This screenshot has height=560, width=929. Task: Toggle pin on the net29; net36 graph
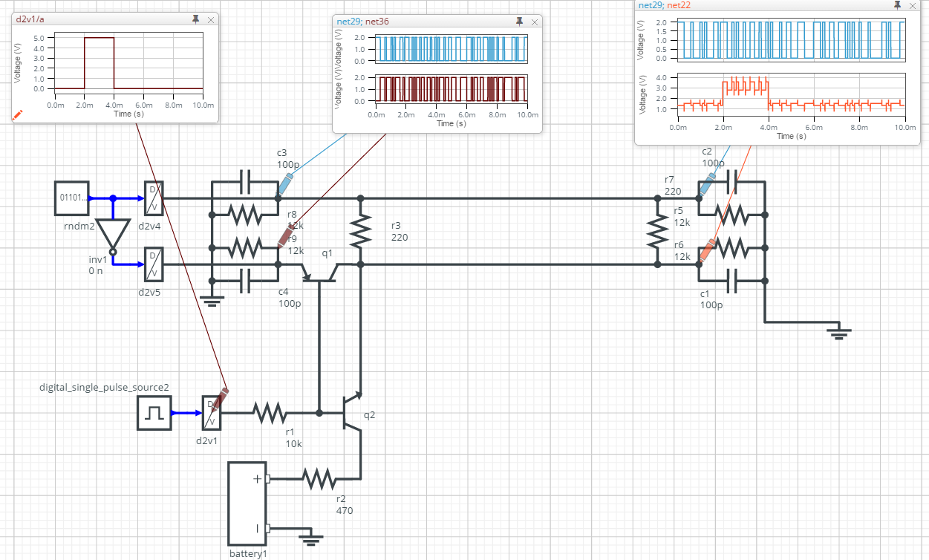pyautogui.click(x=518, y=22)
